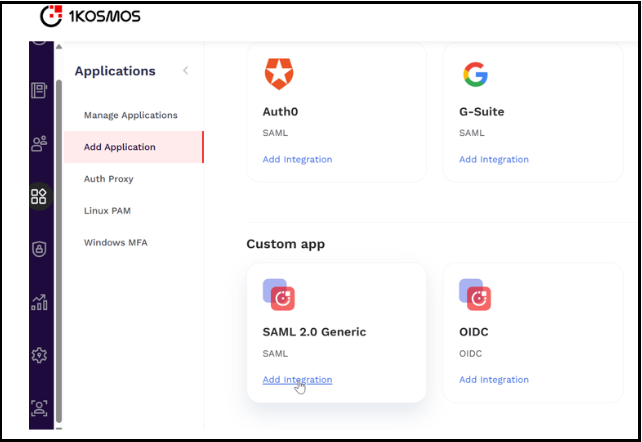Go to Windows MFA menu item
Screen dimensions: 642x442
tap(116, 243)
